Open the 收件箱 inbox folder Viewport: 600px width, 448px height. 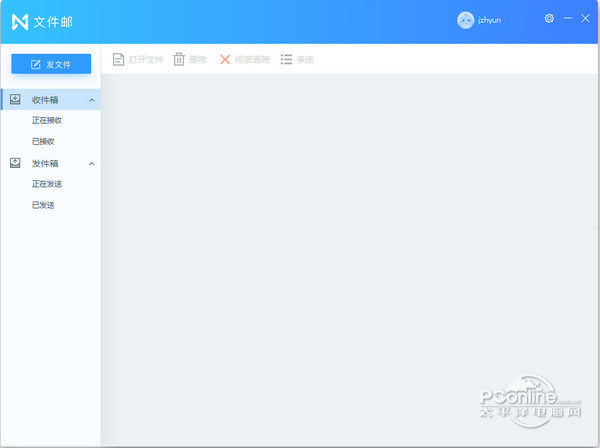tap(51, 100)
